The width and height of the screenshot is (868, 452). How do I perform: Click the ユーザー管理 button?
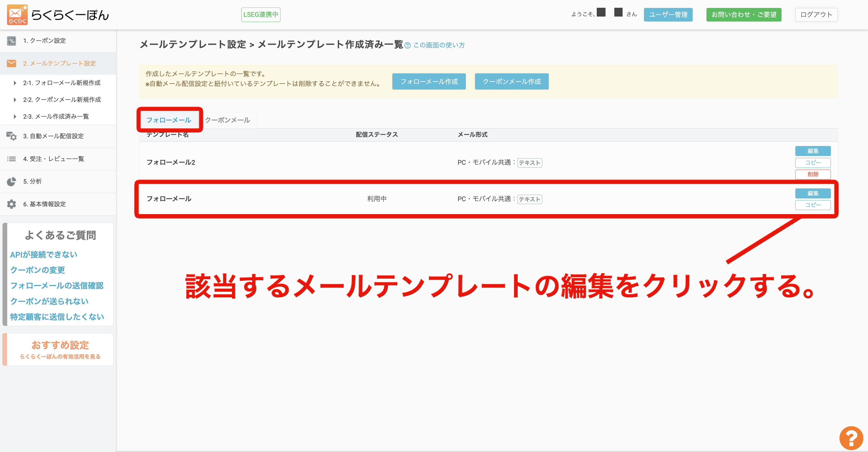(x=668, y=14)
